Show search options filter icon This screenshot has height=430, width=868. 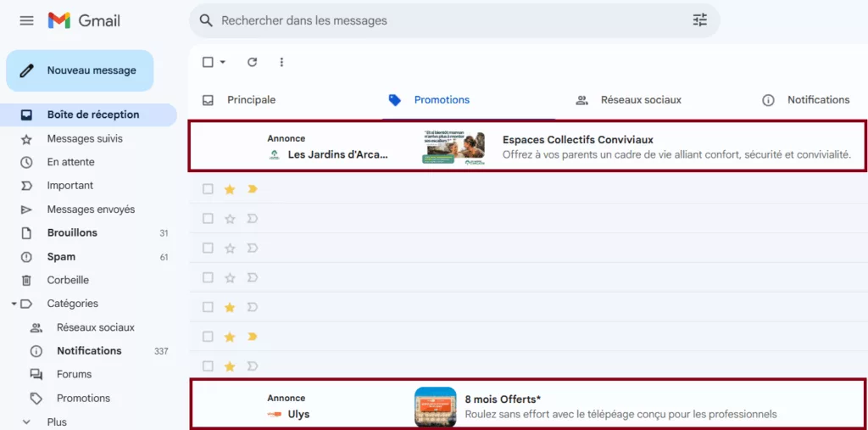[700, 20]
